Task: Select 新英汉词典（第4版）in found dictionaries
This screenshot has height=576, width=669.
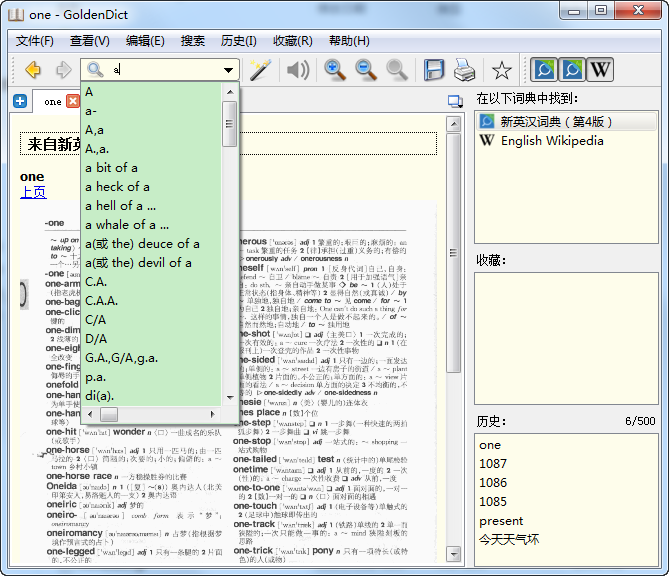Action: pos(566,122)
